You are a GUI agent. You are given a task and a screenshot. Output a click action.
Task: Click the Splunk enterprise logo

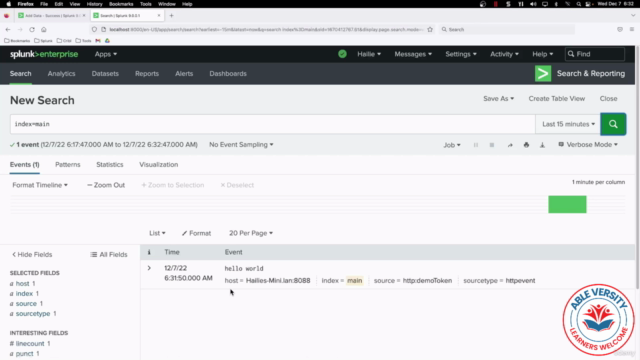pyautogui.click(x=44, y=54)
